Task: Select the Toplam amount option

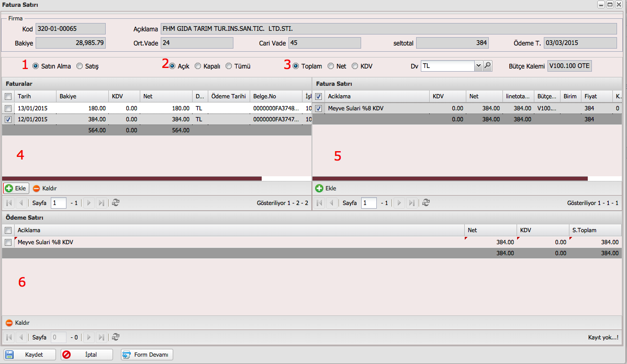Action: [296, 66]
